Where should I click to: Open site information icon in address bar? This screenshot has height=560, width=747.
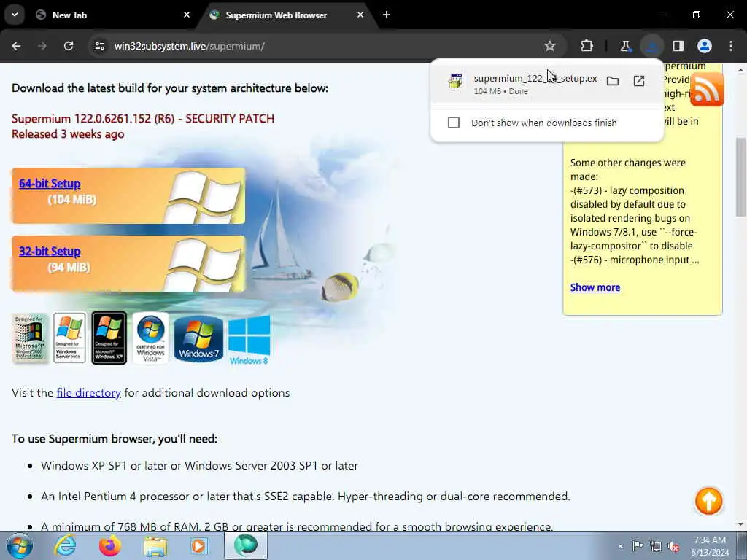pos(100,46)
